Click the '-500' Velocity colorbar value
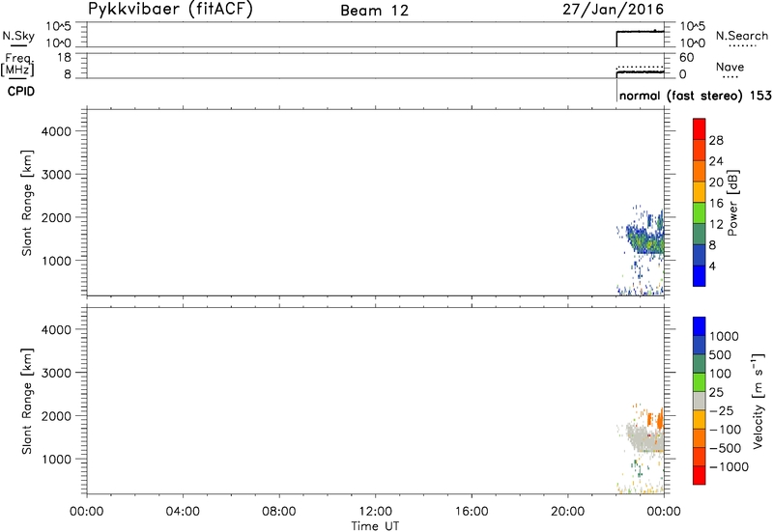The width and height of the screenshot is (773, 532). tap(726, 448)
